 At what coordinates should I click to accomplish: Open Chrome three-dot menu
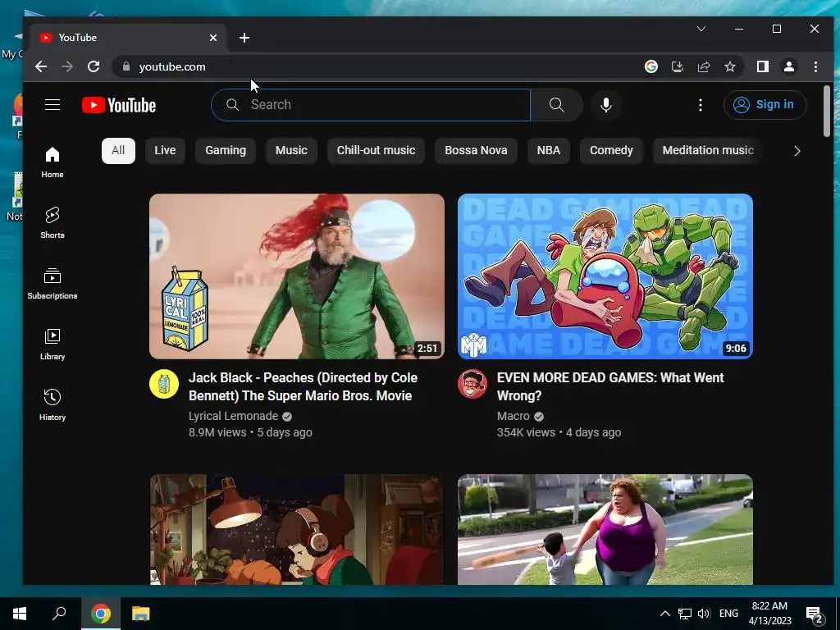pos(815,66)
